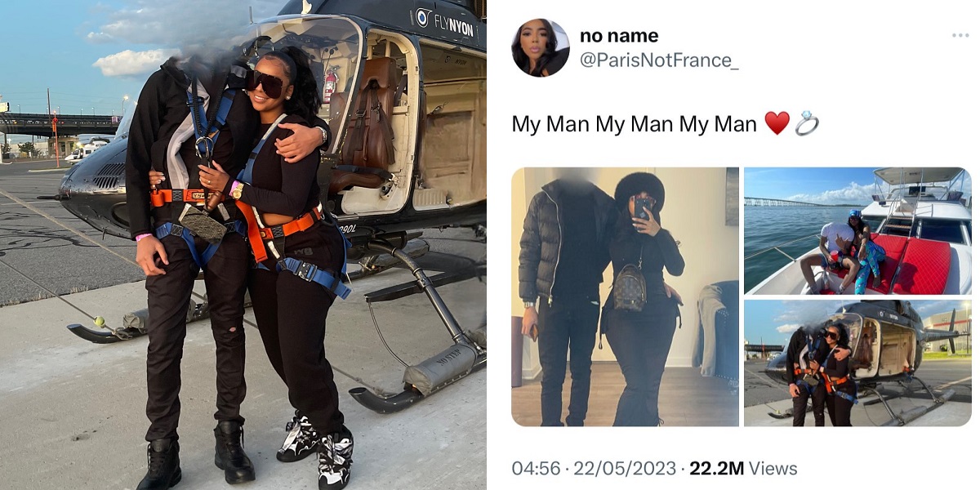This screenshot has width=980, height=490.
Task: Open the boat photo thumbnail
Action: pyautogui.click(x=857, y=230)
